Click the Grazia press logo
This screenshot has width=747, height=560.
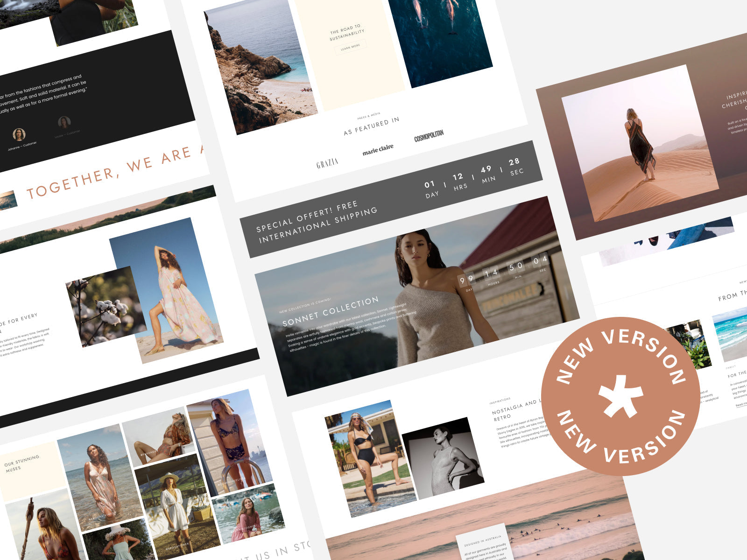pos(327,164)
